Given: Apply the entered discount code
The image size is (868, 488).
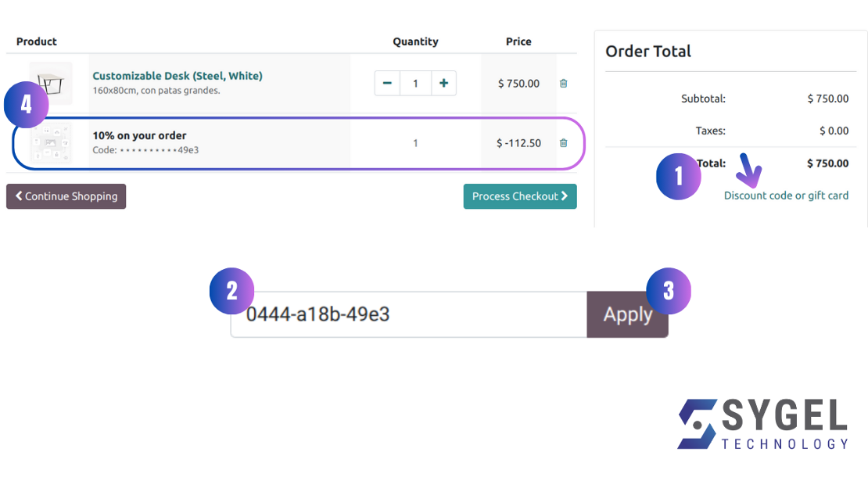Looking at the screenshot, I should tap(627, 314).
